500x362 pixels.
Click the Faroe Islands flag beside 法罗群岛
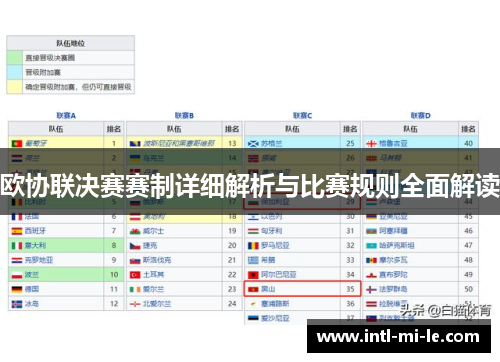click(371, 289)
